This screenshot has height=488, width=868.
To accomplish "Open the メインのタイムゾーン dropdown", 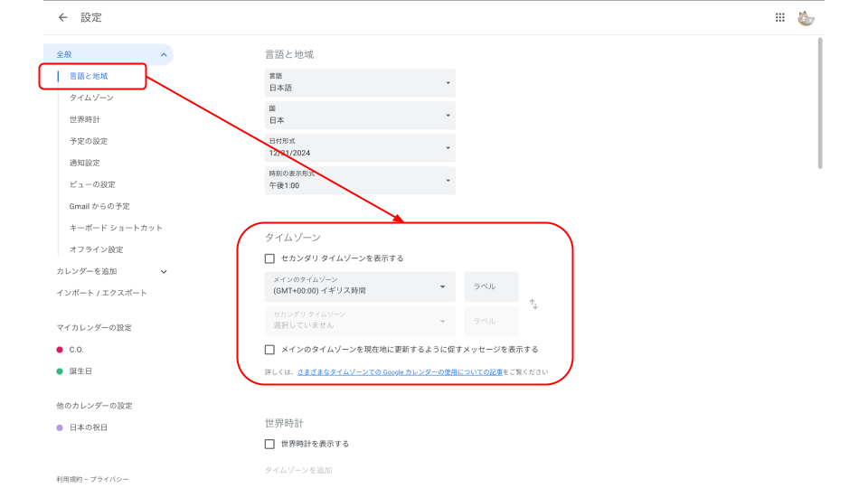I will [x=360, y=286].
